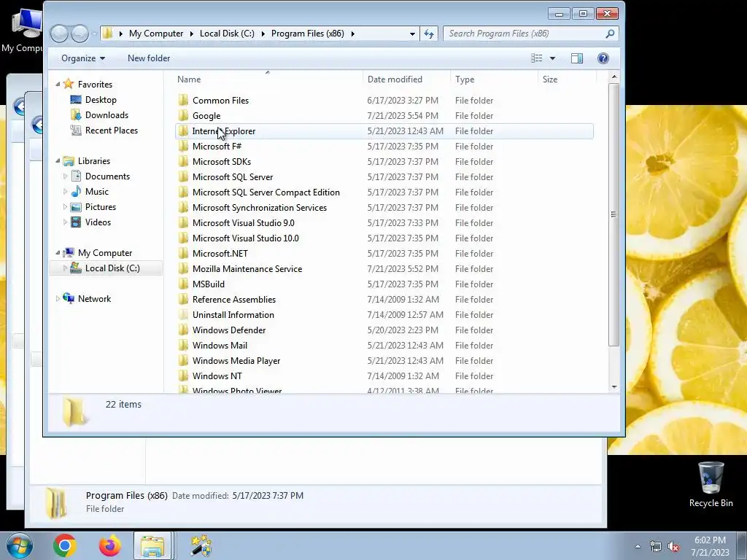Image resolution: width=747 pixels, height=560 pixels.
Task: Open the Recycle Bin desktop icon
Action: pyautogui.click(x=711, y=485)
